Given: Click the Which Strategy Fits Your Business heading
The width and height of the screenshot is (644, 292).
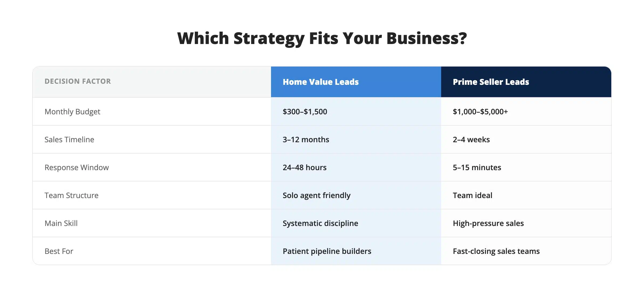Looking at the screenshot, I should coord(322,38).
